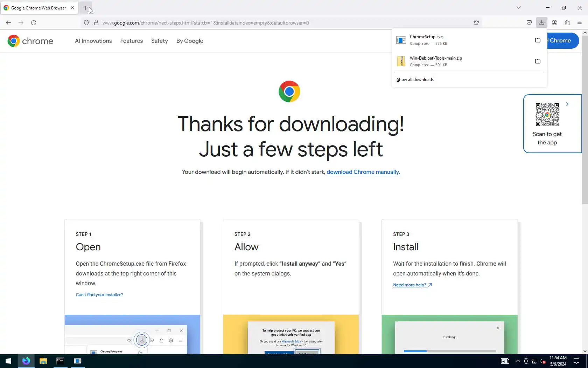Click the muted volume tray icon

[543, 361]
